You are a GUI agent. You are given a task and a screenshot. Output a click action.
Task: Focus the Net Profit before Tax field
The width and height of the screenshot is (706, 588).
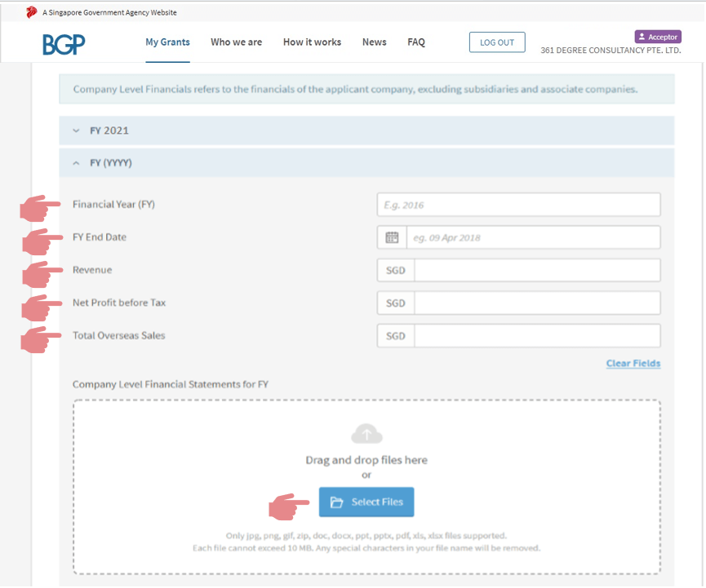[536, 303]
